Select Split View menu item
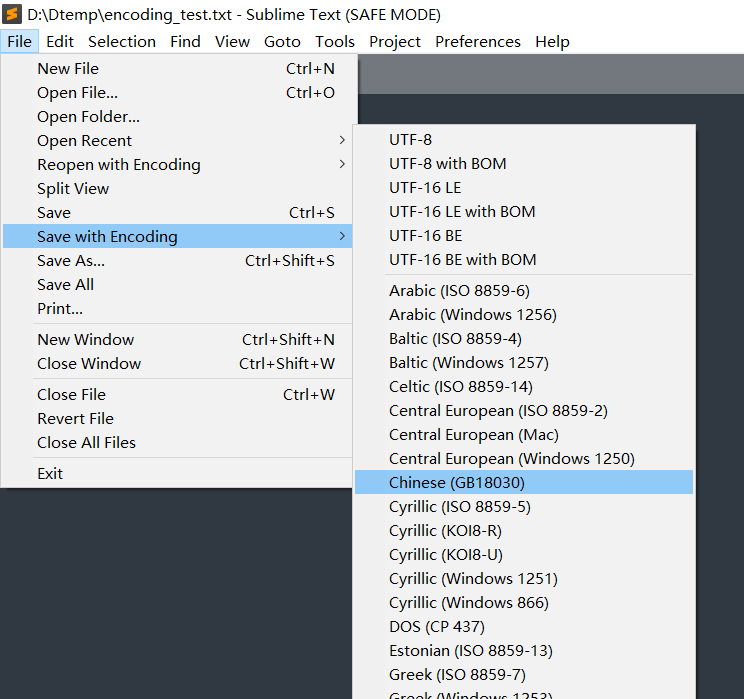 tap(177, 188)
